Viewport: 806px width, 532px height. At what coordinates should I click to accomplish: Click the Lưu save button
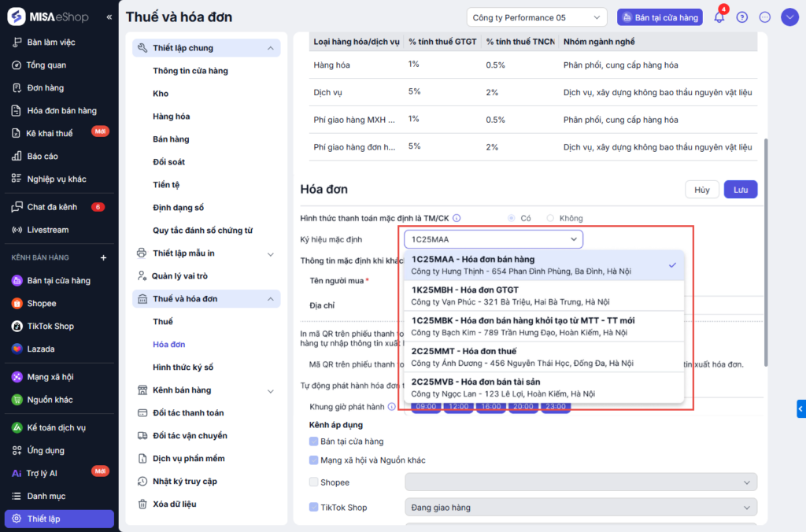tap(740, 190)
